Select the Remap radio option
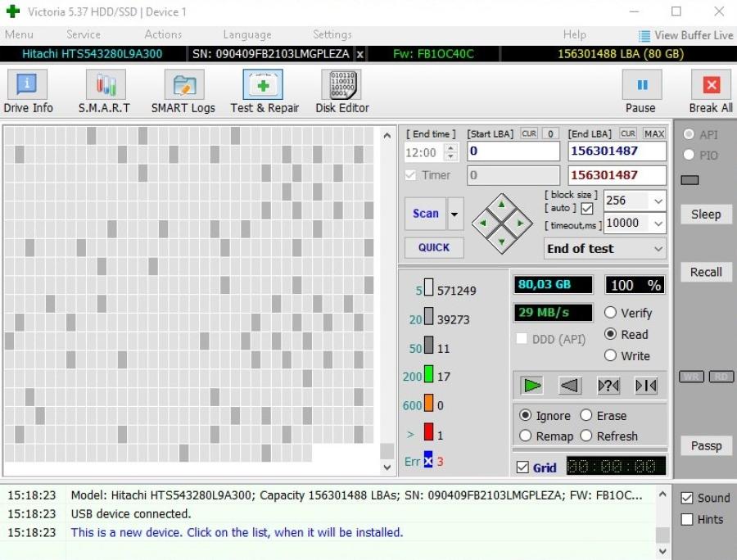The height and width of the screenshot is (560, 737). pos(526,436)
